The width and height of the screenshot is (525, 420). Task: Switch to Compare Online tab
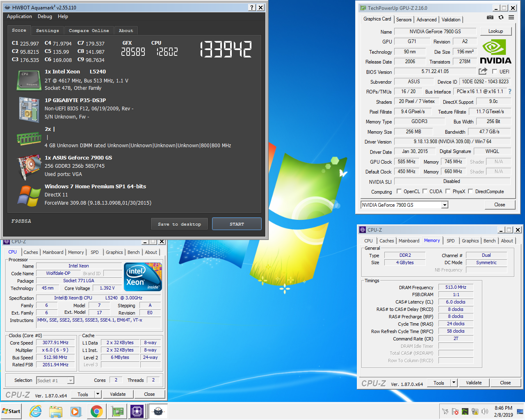pyautogui.click(x=89, y=30)
